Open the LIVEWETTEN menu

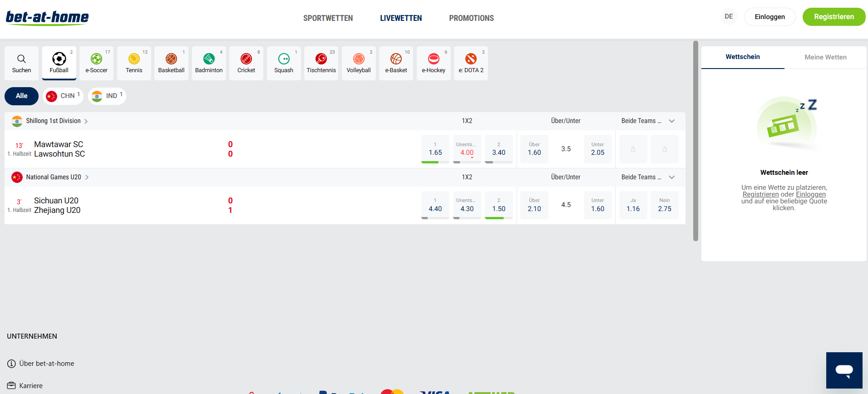pyautogui.click(x=401, y=18)
